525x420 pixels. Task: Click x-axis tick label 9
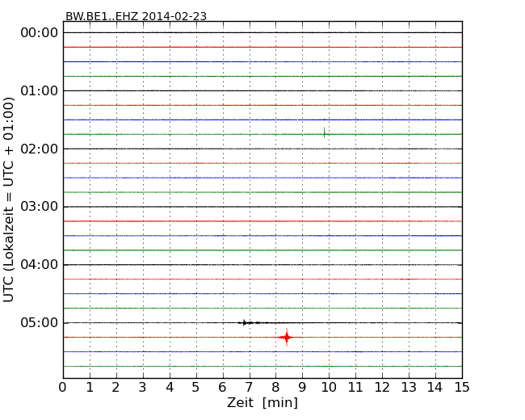[302, 388]
